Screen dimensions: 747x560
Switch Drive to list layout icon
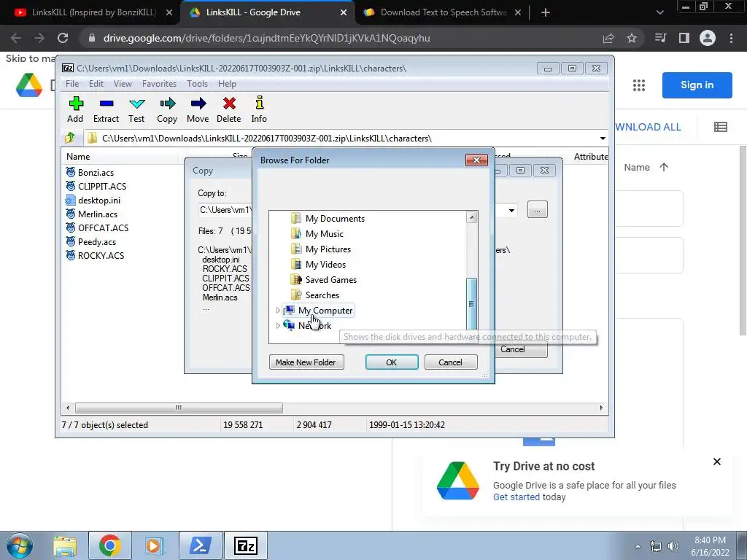[x=720, y=127]
